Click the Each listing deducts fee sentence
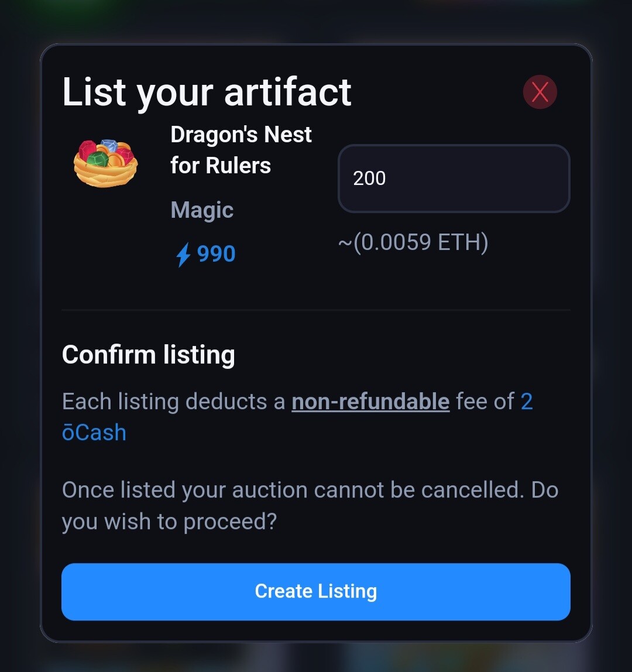The height and width of the screenshot is (672, 632). [297, 417]
